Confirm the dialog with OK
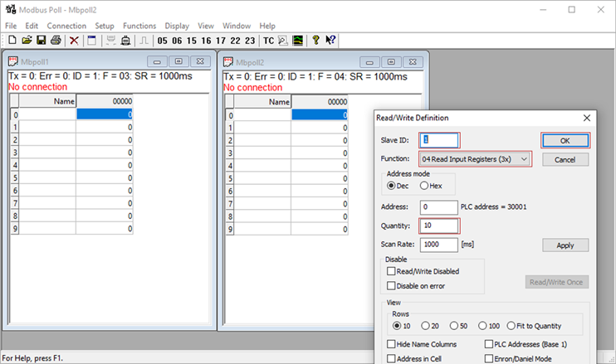The height and width of the screenshot is (364, 616). [x=565, y=141]
